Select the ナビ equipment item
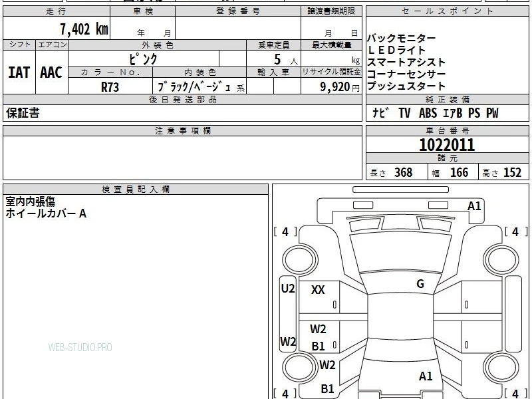The height and width of the screenshot is (399, 532). (380, 112)
